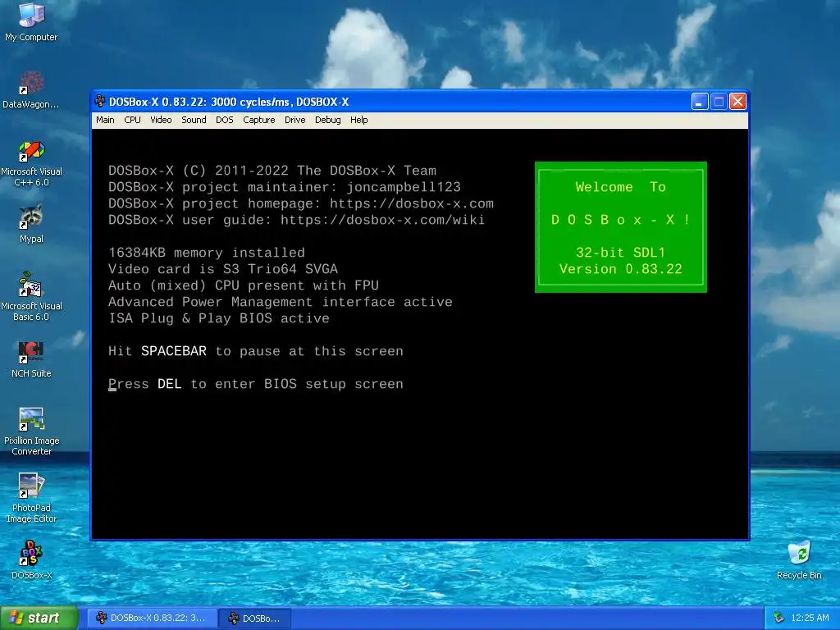Open the My Computer desktop icon
This screenshot has width=840, height=630.
(x=31, y=21)
